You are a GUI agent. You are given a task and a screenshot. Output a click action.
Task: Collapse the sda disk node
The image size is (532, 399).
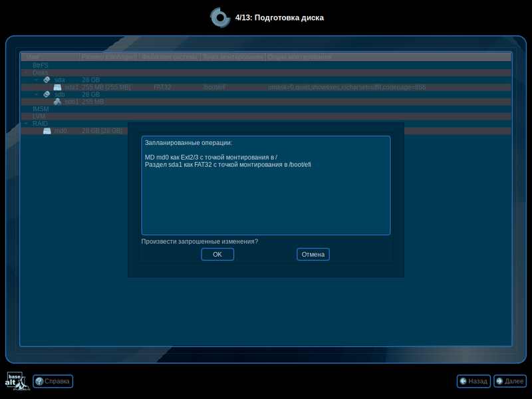37,80
